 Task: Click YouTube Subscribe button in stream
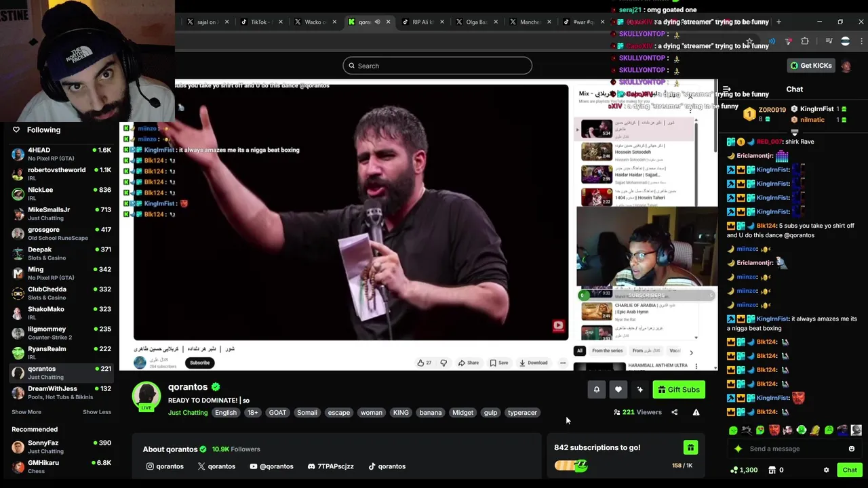199,363
